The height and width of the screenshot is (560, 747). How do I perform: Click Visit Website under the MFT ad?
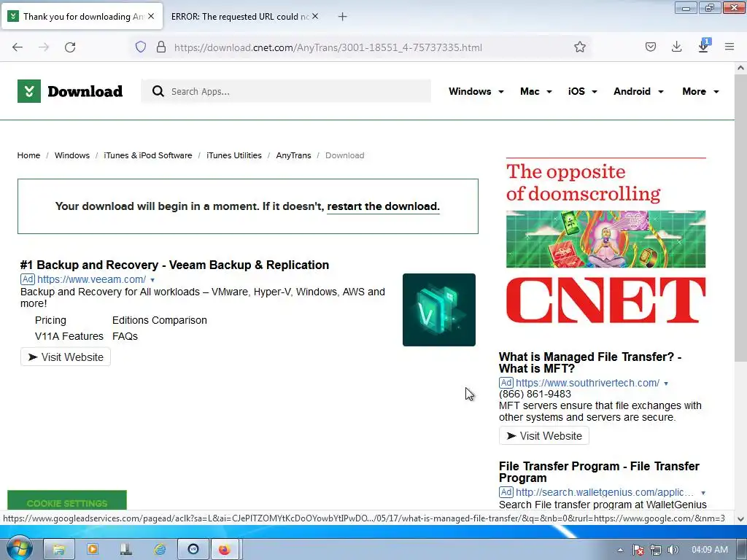point(544,436)
